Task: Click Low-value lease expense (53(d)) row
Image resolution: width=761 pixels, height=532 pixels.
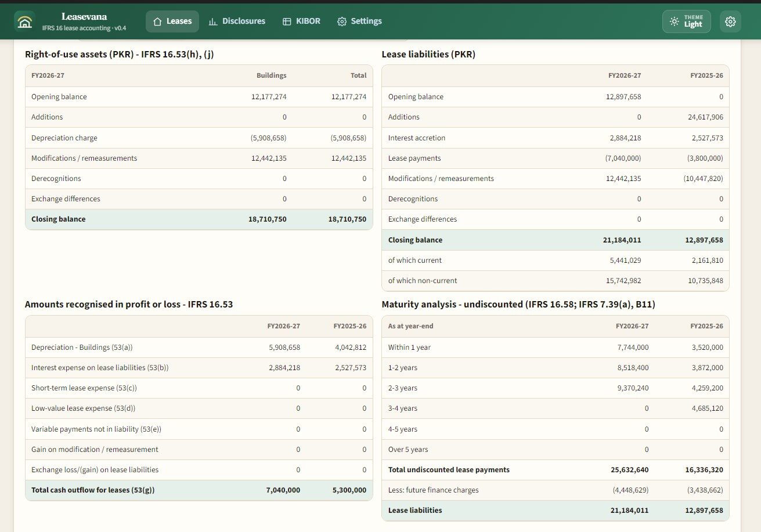Action: (199, 408)
